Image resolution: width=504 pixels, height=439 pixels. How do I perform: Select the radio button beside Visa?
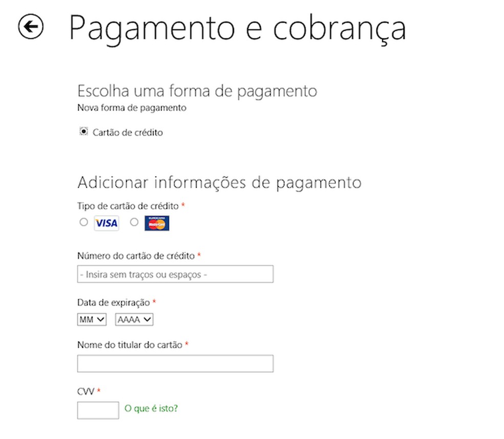83,222
